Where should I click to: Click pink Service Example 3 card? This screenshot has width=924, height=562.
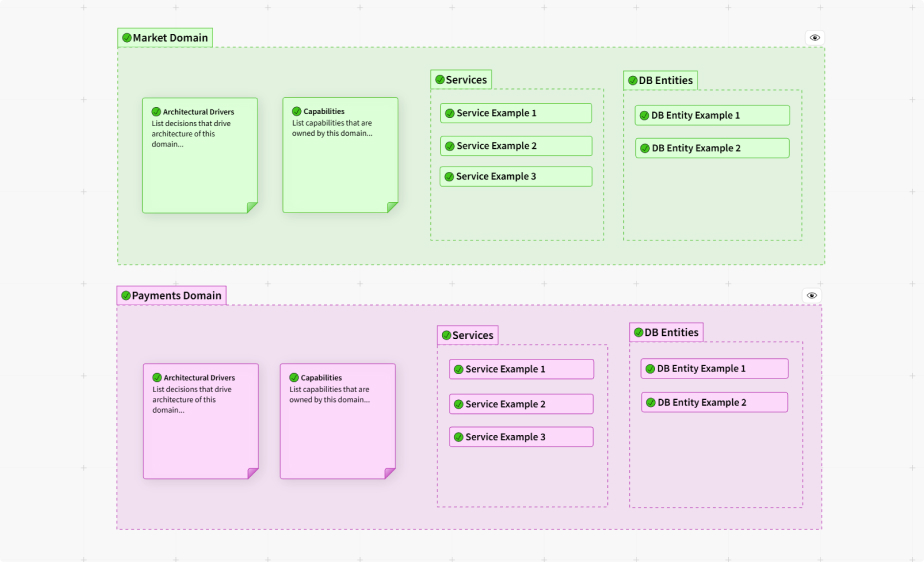[521, 437]
